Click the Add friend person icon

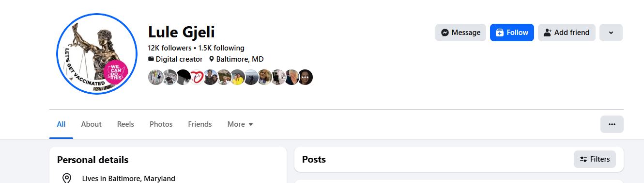point(548,33)
